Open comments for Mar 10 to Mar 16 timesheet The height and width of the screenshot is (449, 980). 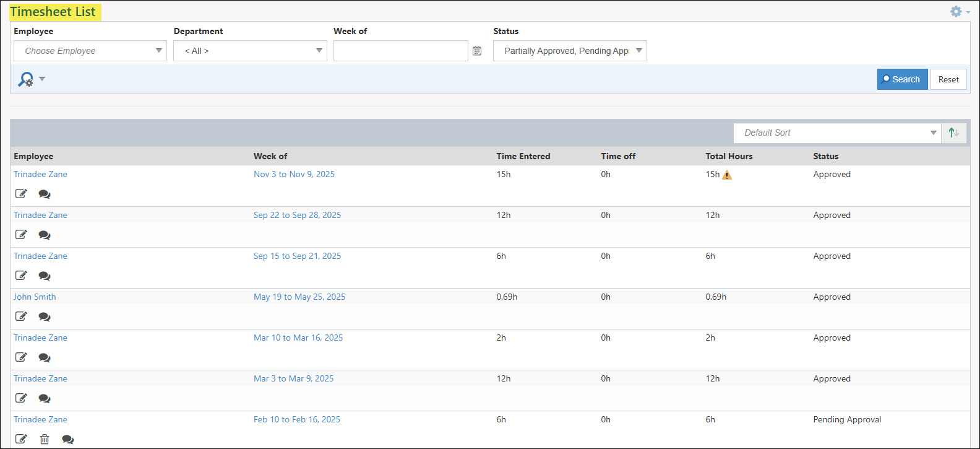(x=45, y=357)
